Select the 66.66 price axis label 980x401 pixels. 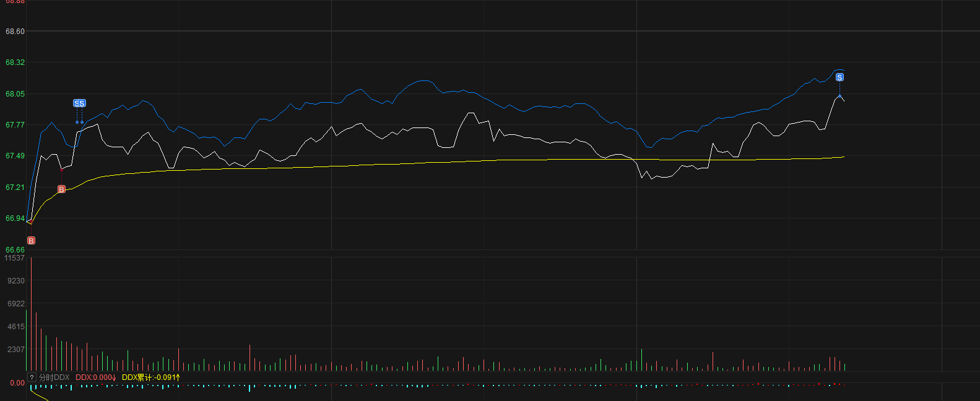pyautogui.click(x=15, y=250)
